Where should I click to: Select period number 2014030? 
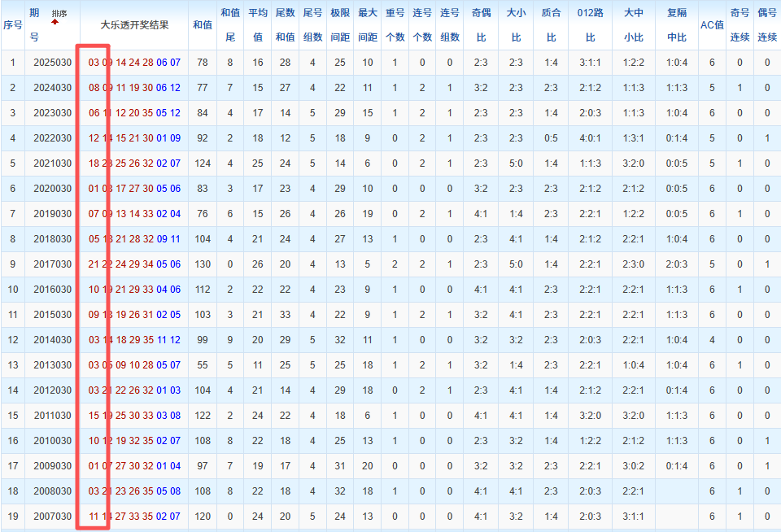(x=52, y=340)
